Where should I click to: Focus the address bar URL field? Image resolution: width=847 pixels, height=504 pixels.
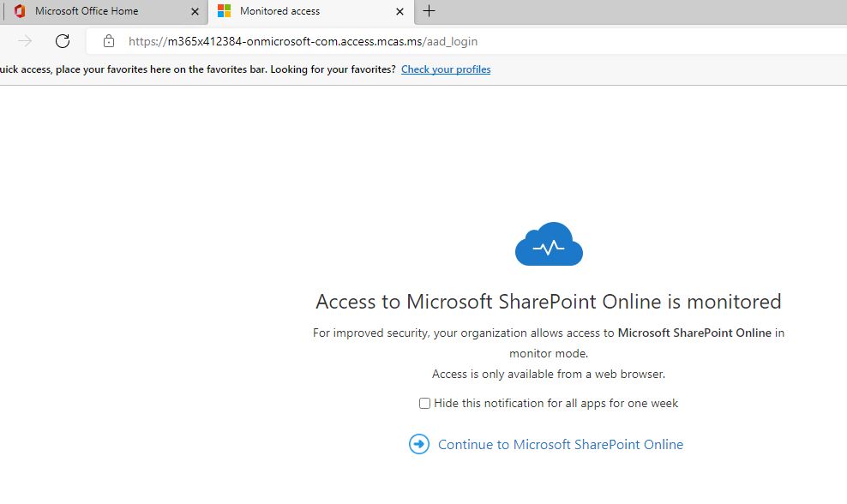(x=303, y=41)
